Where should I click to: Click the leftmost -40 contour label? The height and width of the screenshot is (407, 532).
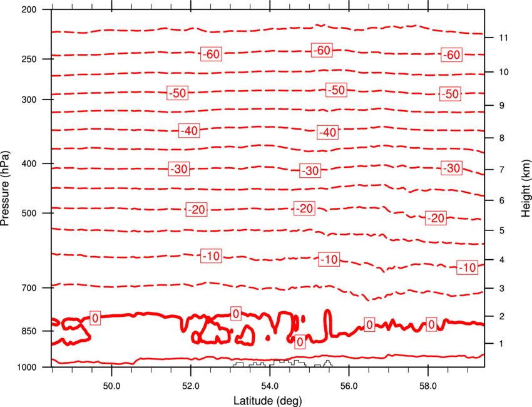[x=189, y=130]
